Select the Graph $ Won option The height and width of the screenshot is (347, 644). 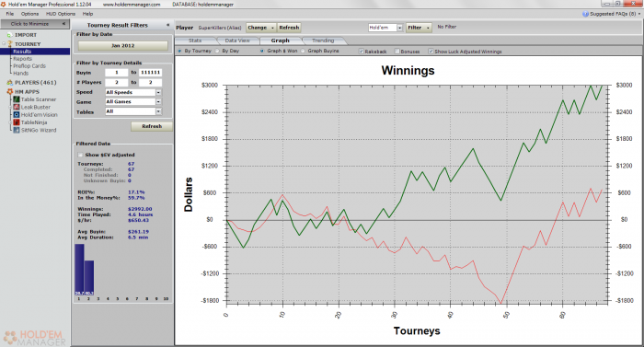tap(262, 51)
